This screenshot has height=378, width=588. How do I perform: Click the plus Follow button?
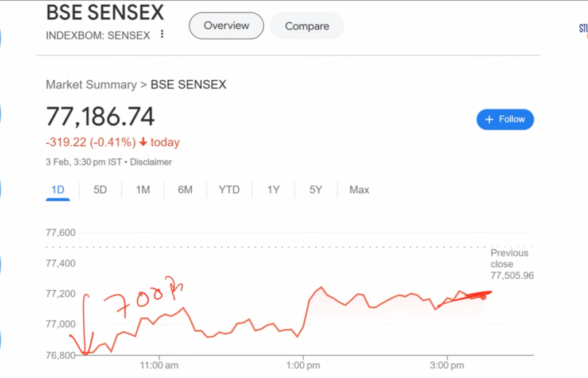505,119
